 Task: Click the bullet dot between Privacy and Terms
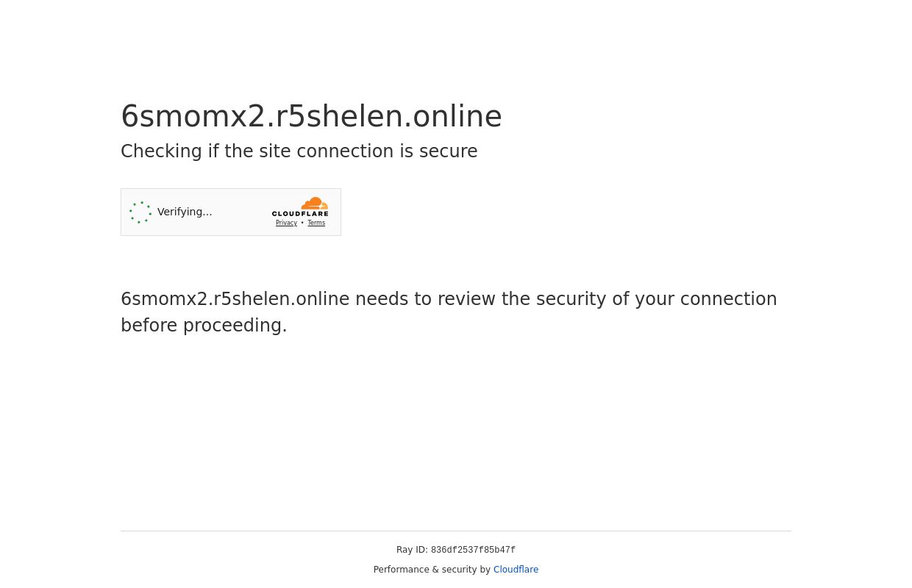coord(302,223)
